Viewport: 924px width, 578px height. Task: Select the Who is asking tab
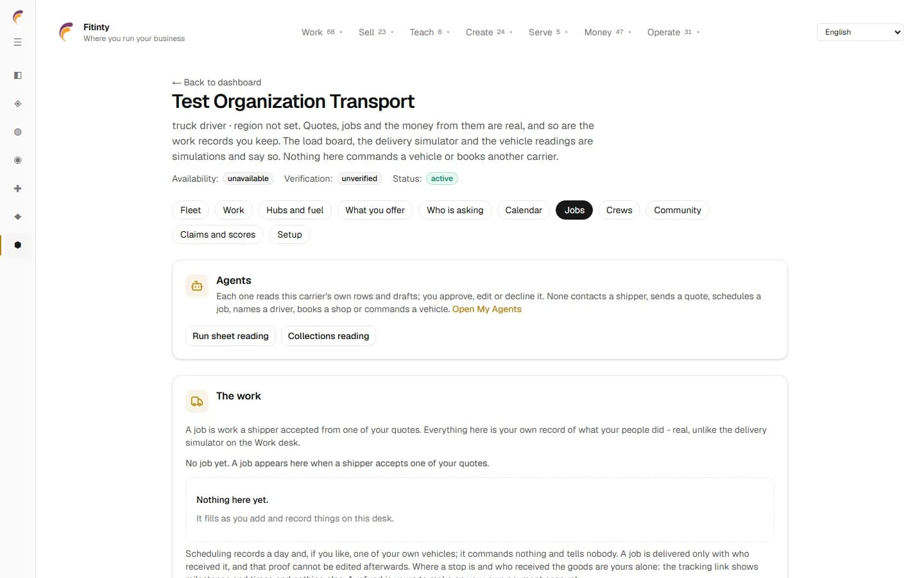click(455, 210)
